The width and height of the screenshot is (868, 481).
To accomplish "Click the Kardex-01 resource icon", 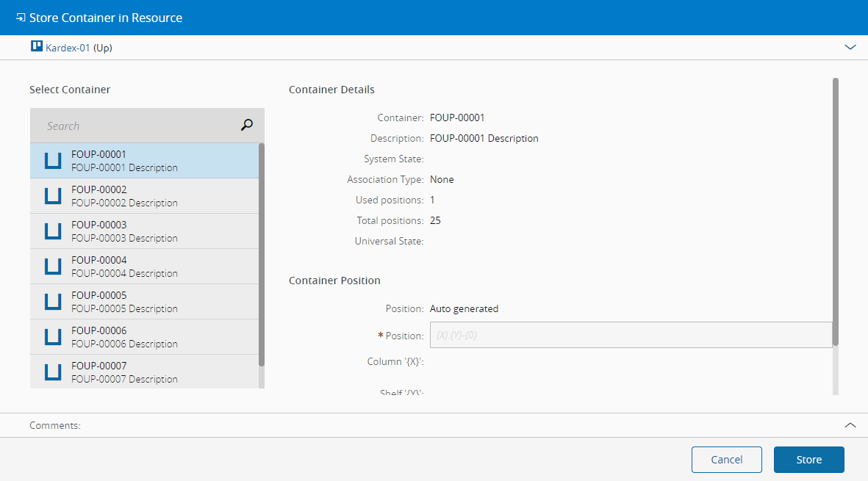I will (36, 47).
